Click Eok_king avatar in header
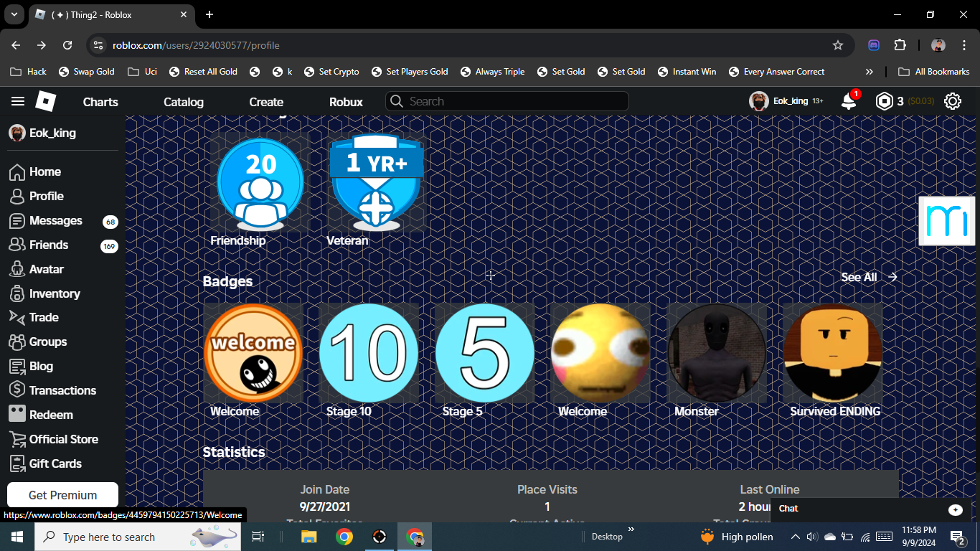 pyautogui.click(x=759, y=101)
